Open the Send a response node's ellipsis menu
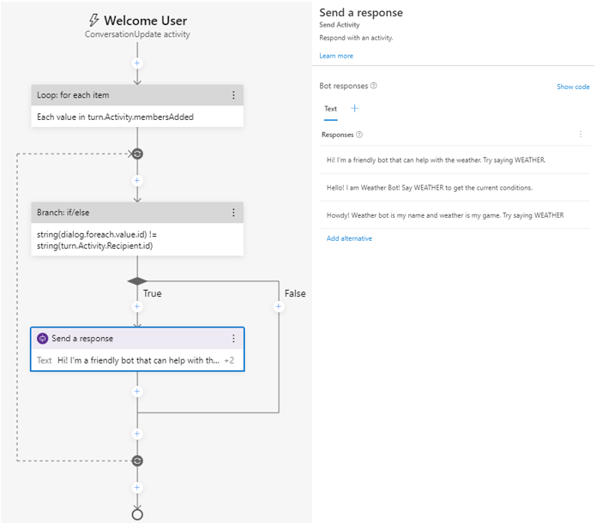596x523 pixels. pyautogui.click(x=233, y=338)
